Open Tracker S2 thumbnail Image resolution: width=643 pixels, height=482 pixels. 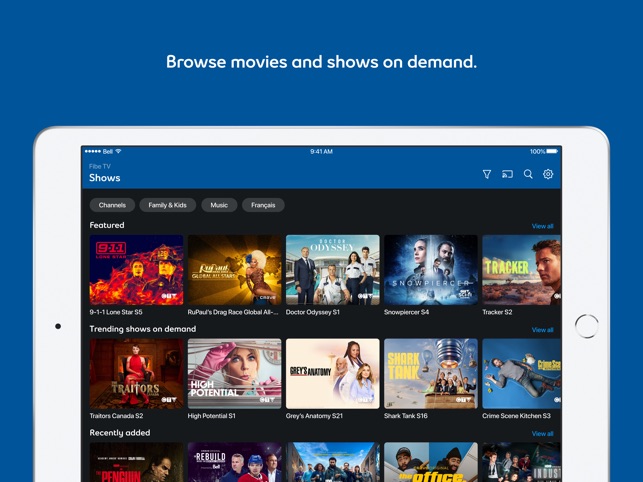tap(522, 270)
